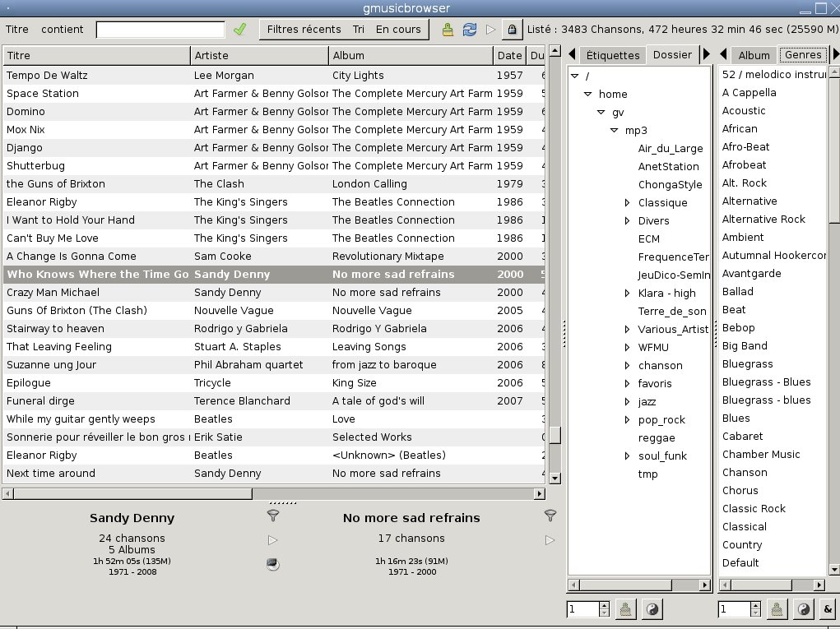
Task: Open the Album tab in the right panel
Action: [754, 55]
